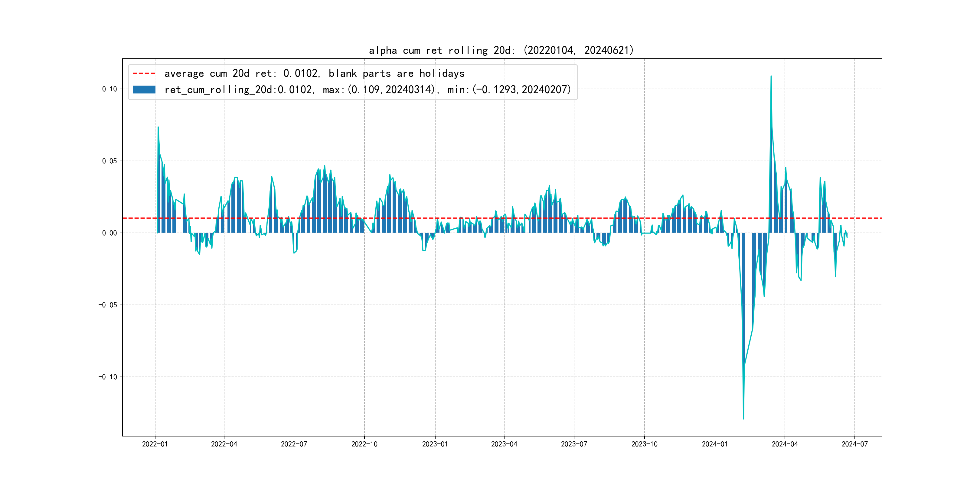Click the 2023-10 x-axis label
The image size is (980, 490).
coord(644,444)
